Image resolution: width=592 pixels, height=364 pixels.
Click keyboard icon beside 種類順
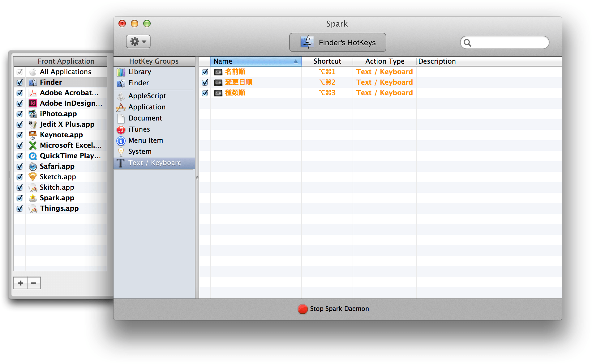coord(218,93)
